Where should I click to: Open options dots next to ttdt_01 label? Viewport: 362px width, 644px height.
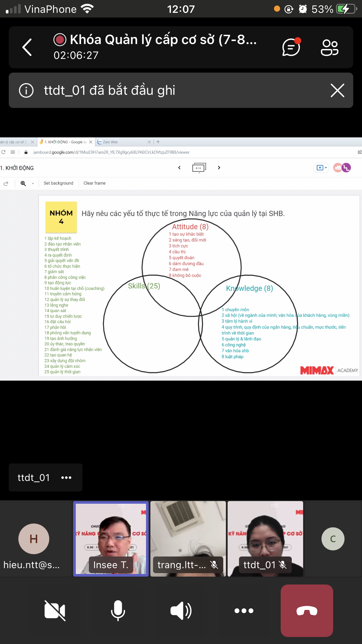[66, 477]
